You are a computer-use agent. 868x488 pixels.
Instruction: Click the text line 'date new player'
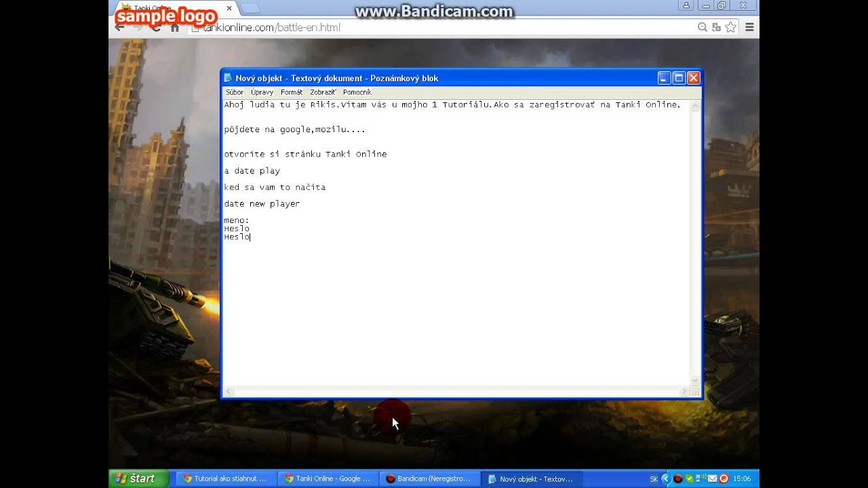262,203
